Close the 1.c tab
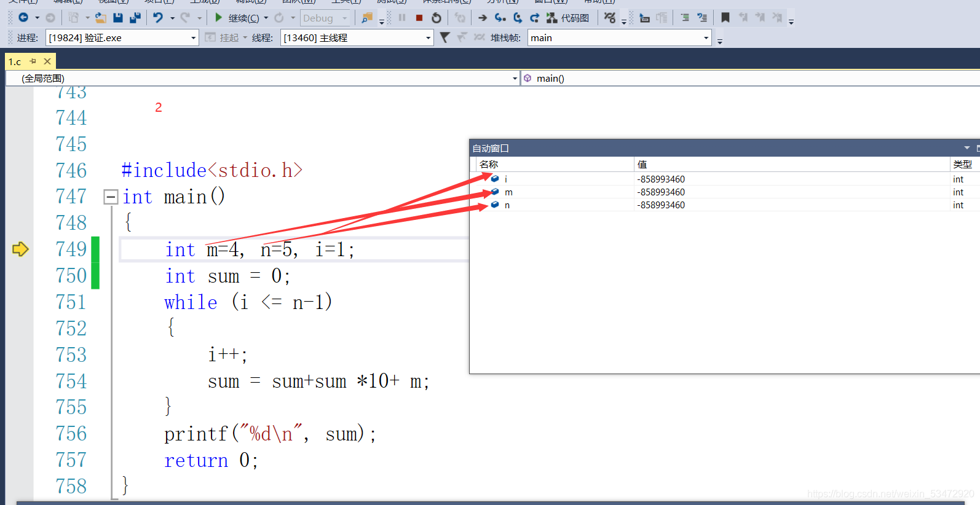 click(47, 61)
